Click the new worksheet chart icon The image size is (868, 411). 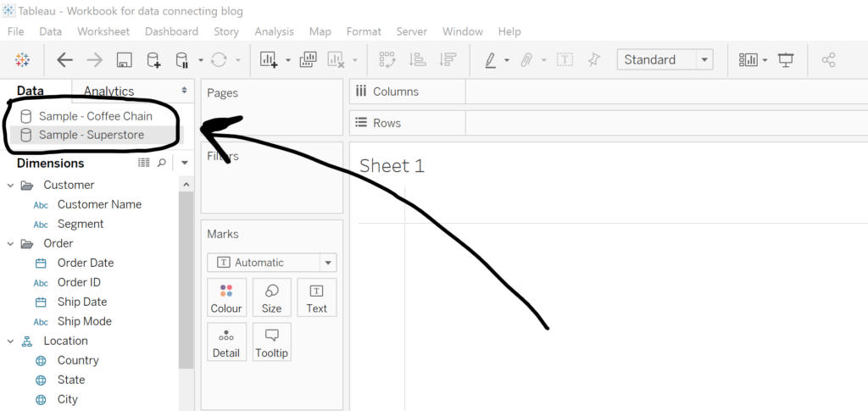click(269, 59)
